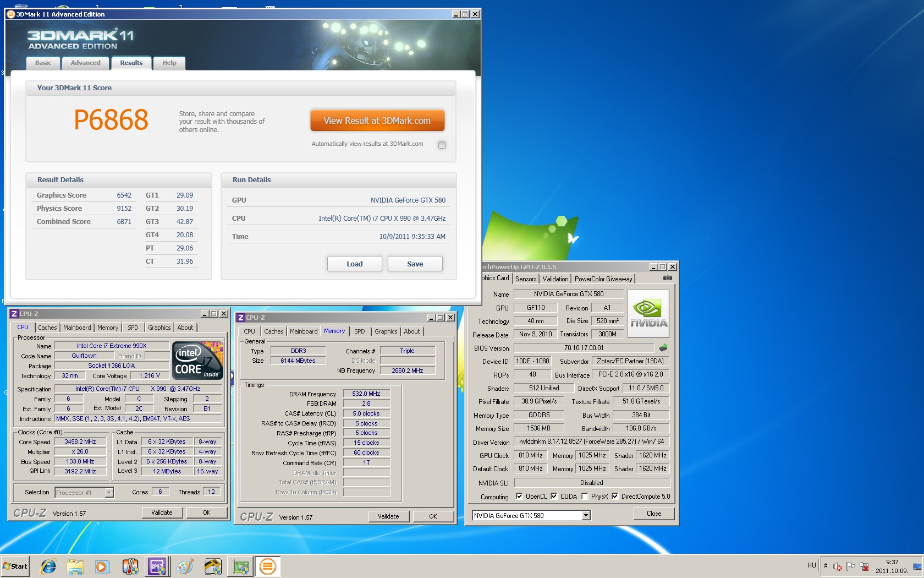The image size is (924, 578).
Task: Switch to CPU-Z via its taskbar icon
Action: 157,566
